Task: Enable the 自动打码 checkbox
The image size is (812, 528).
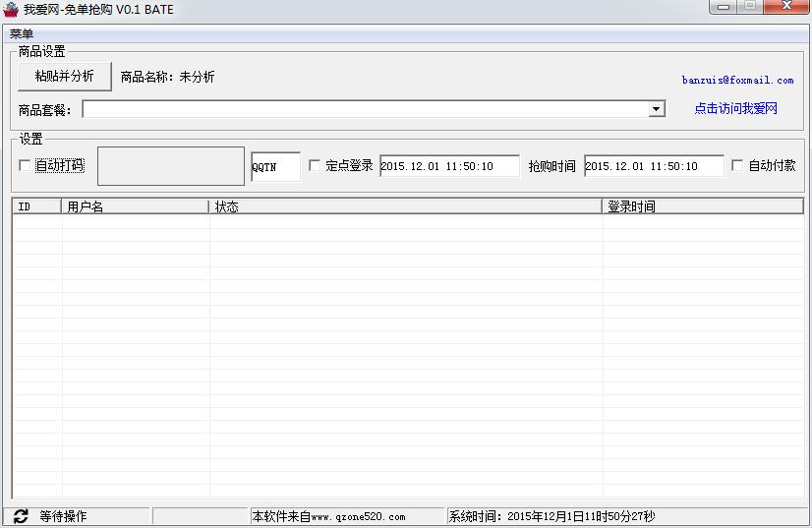Action: point(26,166)
